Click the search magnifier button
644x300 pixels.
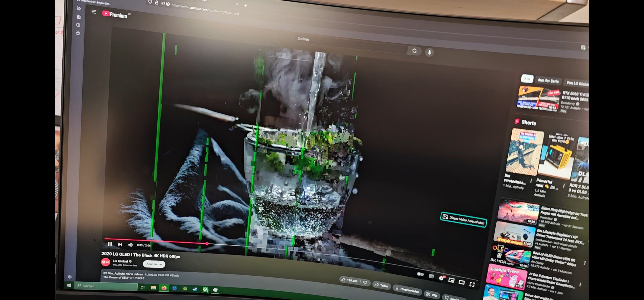415,51
